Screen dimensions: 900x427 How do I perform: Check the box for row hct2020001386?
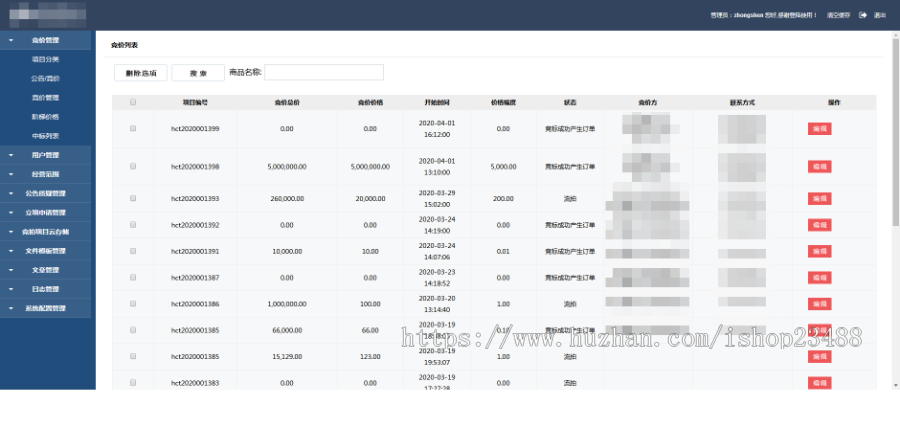(133, 304)
